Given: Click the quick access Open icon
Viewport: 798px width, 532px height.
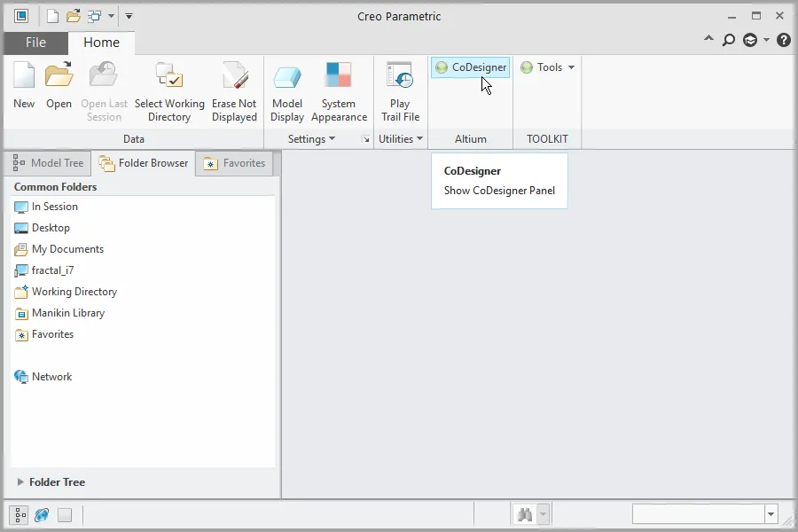Looking at the screenshot, I should [x=74, y=16].
